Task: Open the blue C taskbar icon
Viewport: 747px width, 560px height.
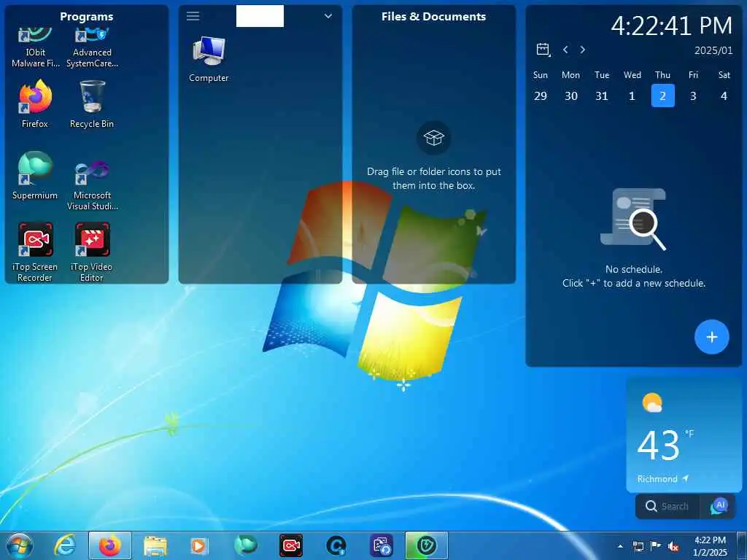Action: [x=336, y=545]
